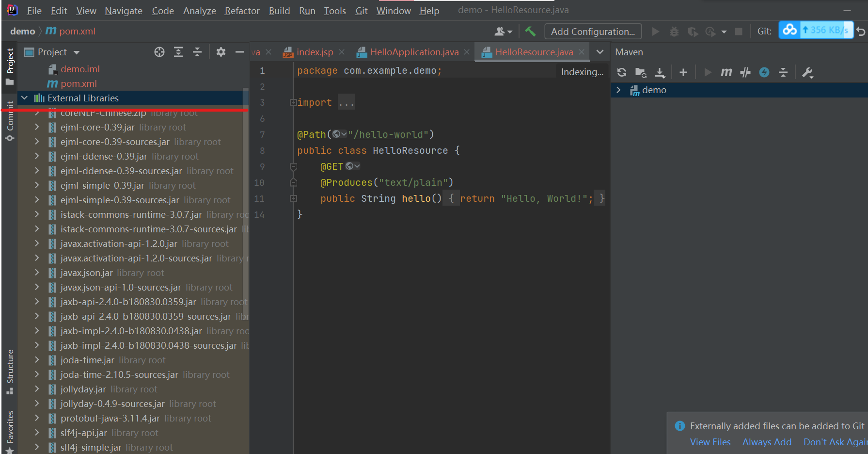The height and width of the screenshot is (454, 868).
Task: Reload all Maven projects icon
Action: pyautogui.click(x=622, y=72)
